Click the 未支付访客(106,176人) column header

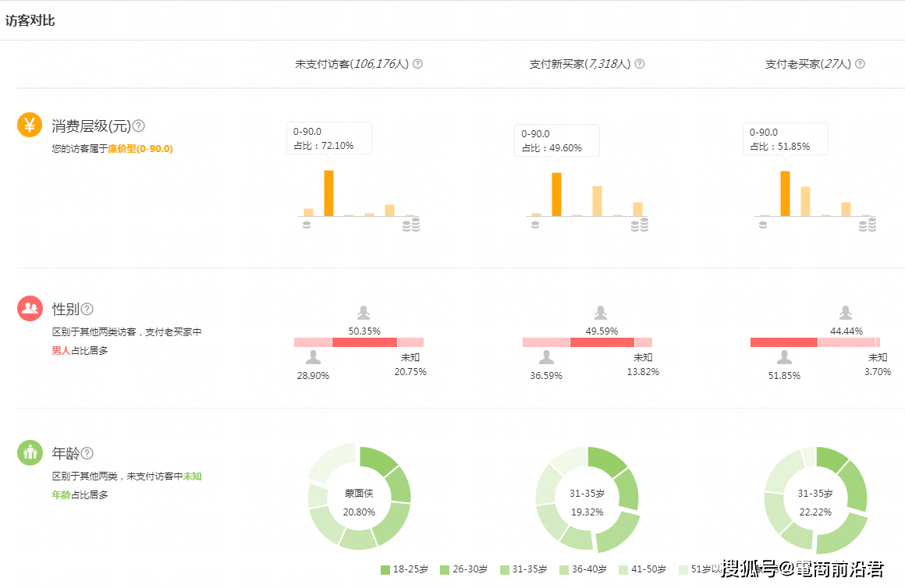[352, 64]
